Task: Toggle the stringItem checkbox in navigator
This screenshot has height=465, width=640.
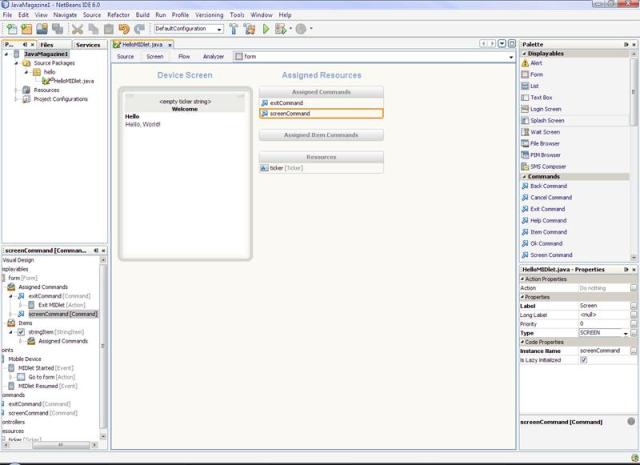Action: [x=21, y=332]
